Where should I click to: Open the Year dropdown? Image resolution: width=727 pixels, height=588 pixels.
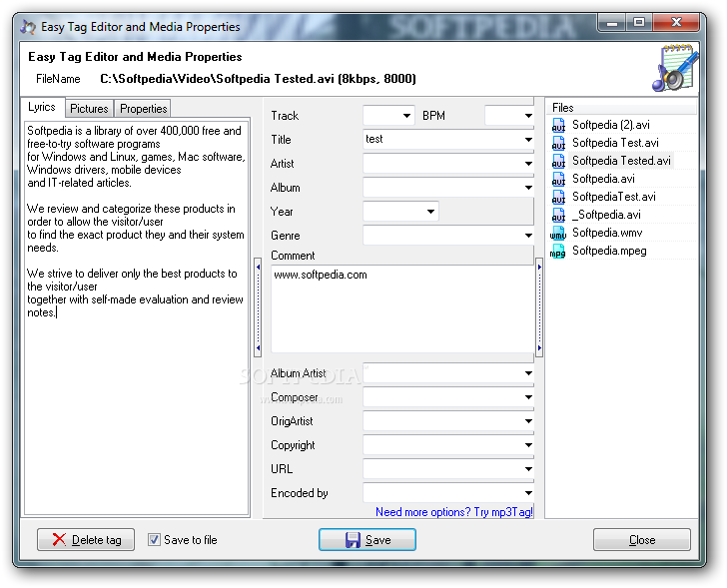pyautogui.click(x=430, y=212)
